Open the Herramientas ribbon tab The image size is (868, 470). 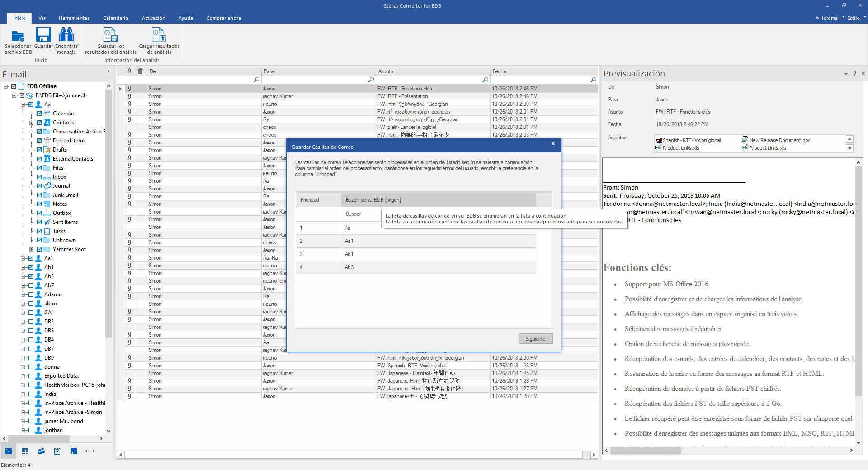74,18
